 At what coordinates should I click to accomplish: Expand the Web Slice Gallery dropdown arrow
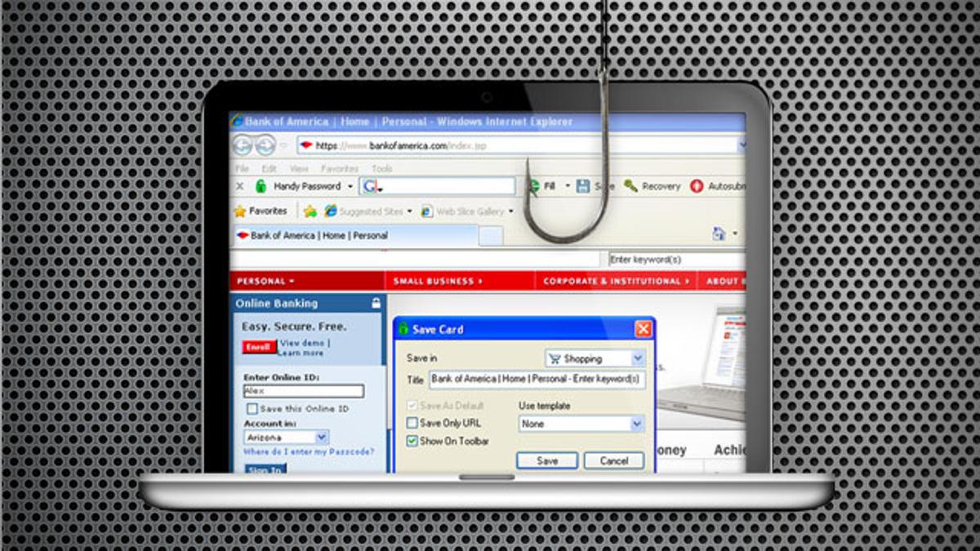[x=510, y=211]
